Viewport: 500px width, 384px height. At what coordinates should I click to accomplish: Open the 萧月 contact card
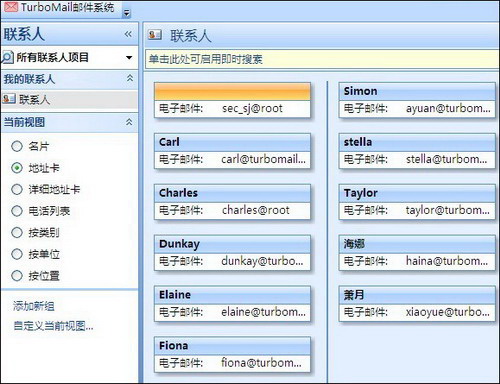pos(417,304)
